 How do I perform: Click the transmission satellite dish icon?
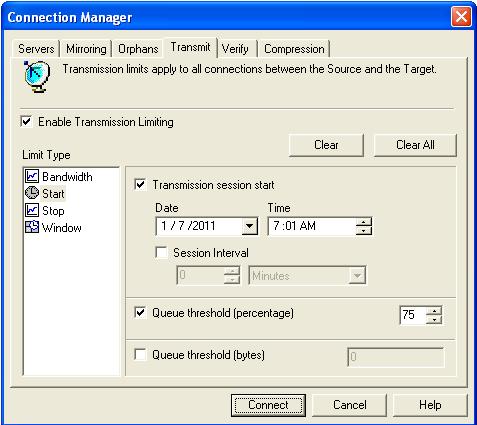click(x=37, y=76)
